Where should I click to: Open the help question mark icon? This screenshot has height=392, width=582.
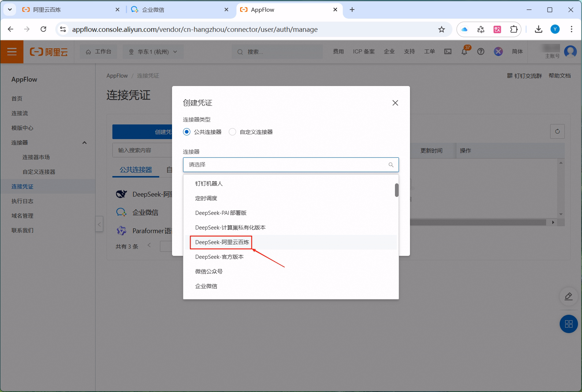[481, 52]
